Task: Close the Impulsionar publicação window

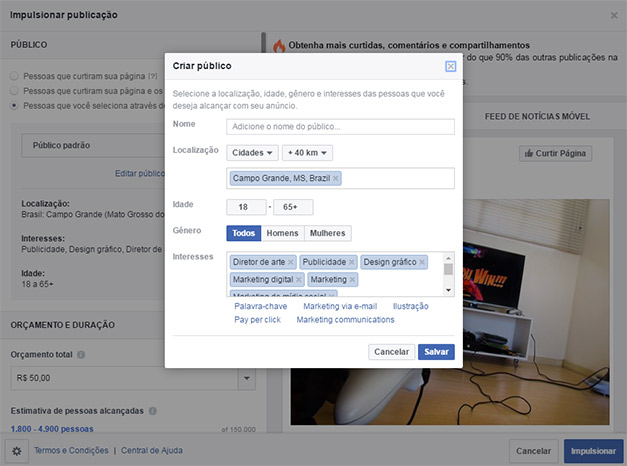Action: [614, 15]
